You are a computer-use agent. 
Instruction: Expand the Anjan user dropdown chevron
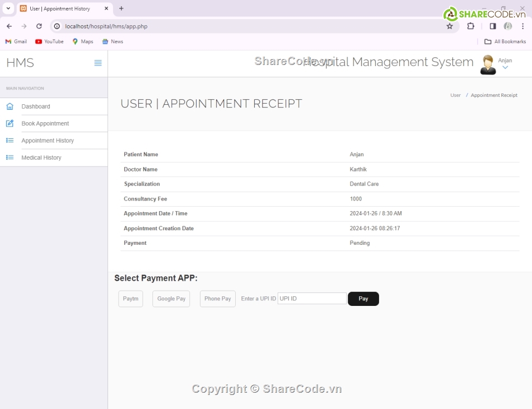pyautogui.click(x=505, y=68)
